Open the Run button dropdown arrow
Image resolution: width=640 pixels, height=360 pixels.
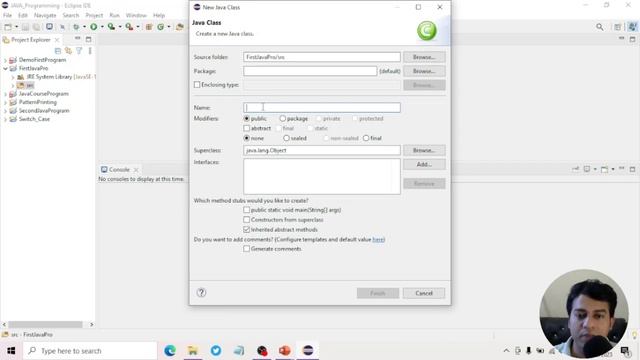[x=102, y=27]
